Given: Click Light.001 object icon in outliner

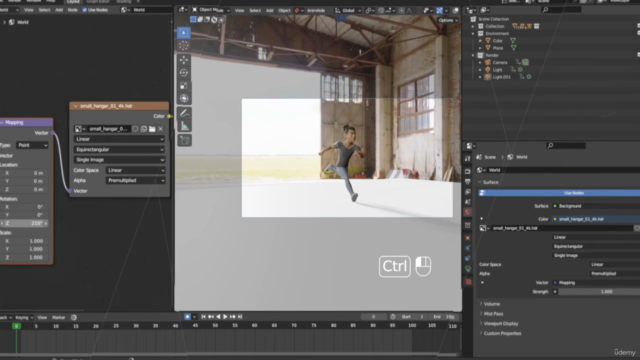Looking at the screenshot, I should [x=488, y=77].
